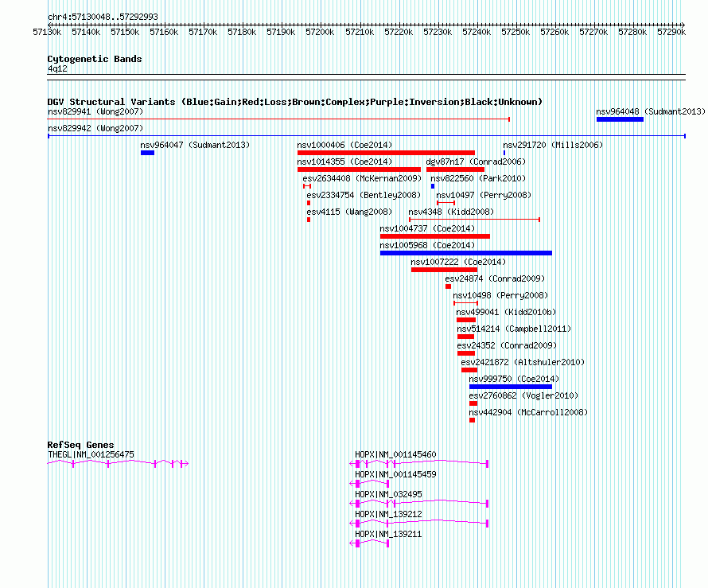Click nsv4348 (Kidd2008) variant label
Screen dimensions: 708x588
click(450, 212)
